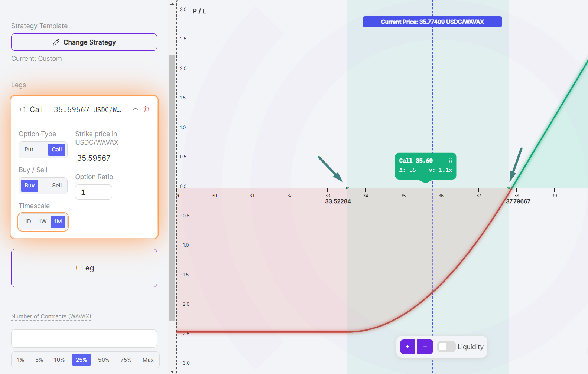Select Put option type
The height and width of the screenshot is (374, 588).
29,150
